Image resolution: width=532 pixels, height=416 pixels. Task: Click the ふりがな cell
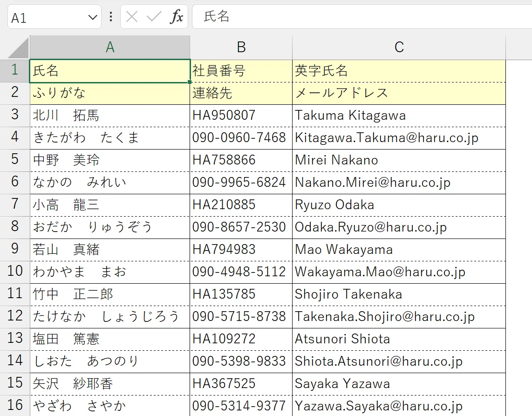coord(110,93)
